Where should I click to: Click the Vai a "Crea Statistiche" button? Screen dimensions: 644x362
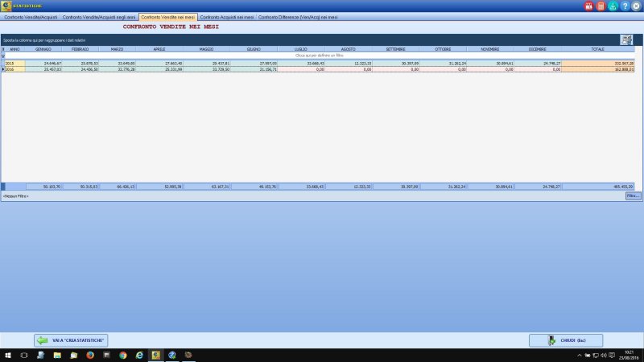tap(71, 340)
